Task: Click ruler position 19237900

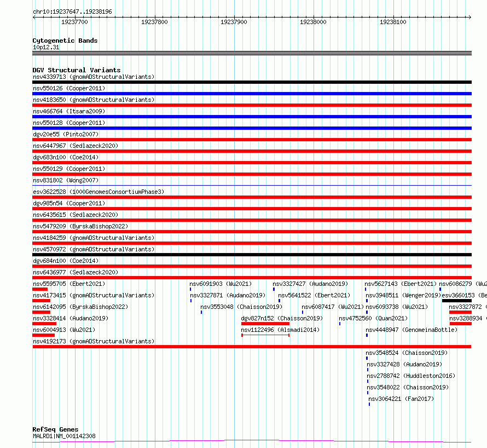Action: [234, 22]
